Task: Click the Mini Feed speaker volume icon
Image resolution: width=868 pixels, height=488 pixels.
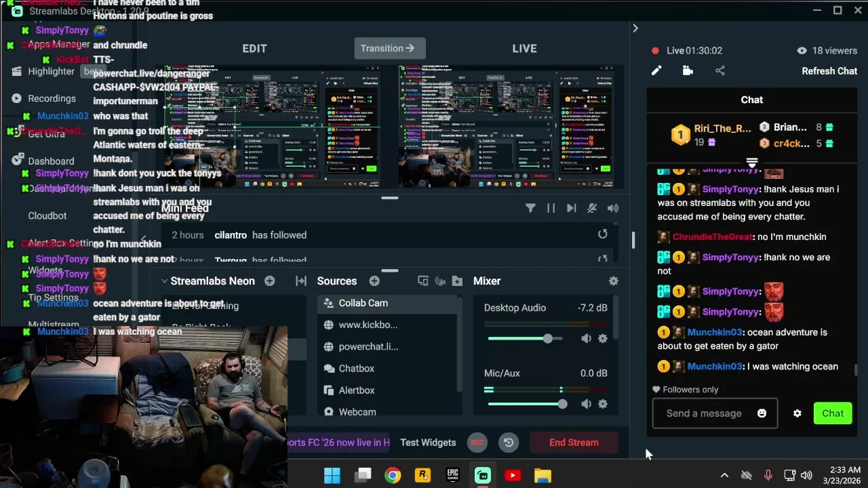Action: click(613, 208)
